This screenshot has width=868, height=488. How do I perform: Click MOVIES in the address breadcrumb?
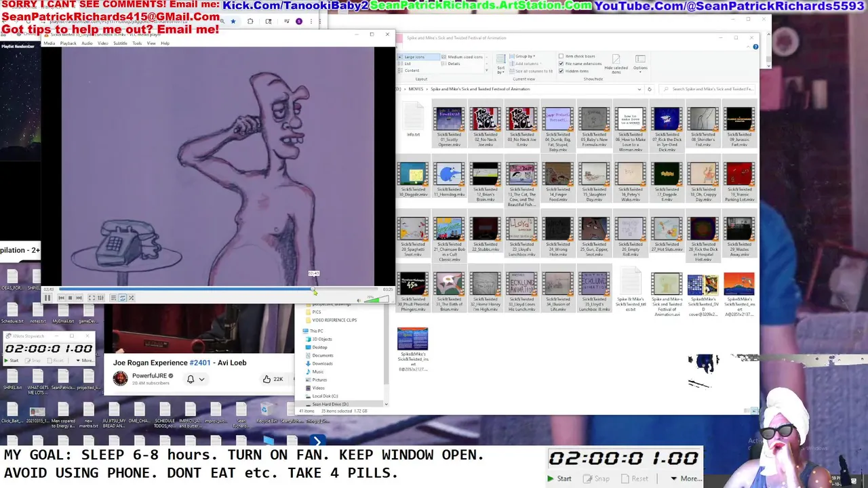(416, 89)
